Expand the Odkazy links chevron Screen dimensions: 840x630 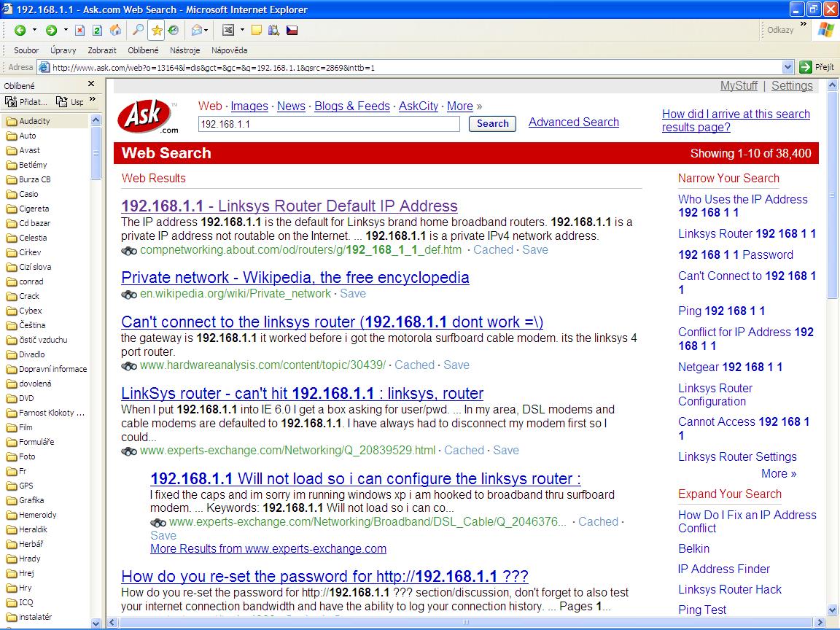(803, 24)
